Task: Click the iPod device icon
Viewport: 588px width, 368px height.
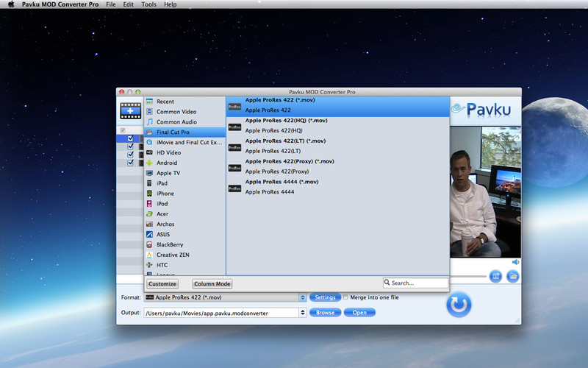Action: [x=149, y=204]
